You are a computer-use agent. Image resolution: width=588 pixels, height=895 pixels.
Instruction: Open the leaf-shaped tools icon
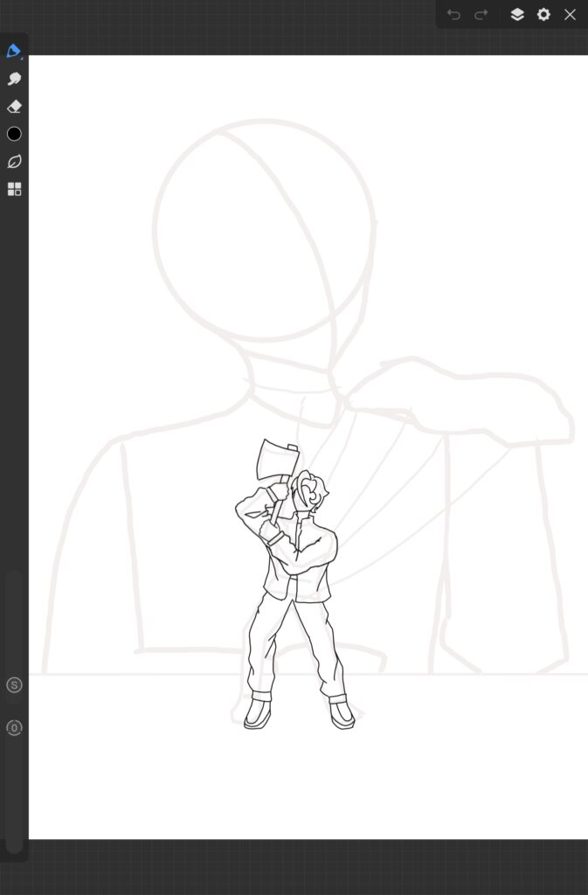tap(14, 162)
